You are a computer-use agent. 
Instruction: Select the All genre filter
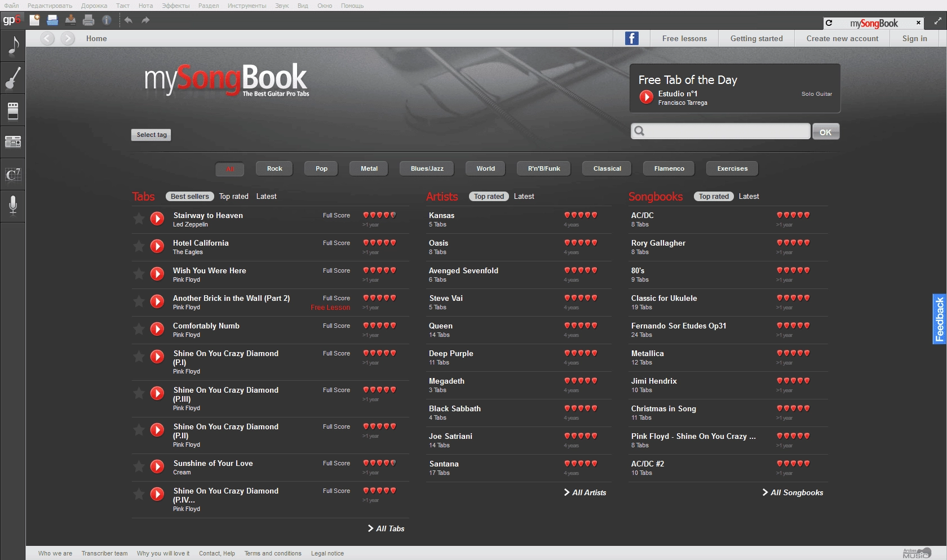[x=230, y=169]
